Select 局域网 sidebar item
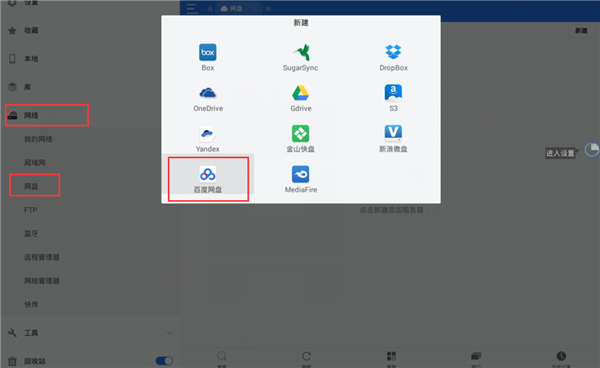The image size is (600, 368). click(35, 163)
